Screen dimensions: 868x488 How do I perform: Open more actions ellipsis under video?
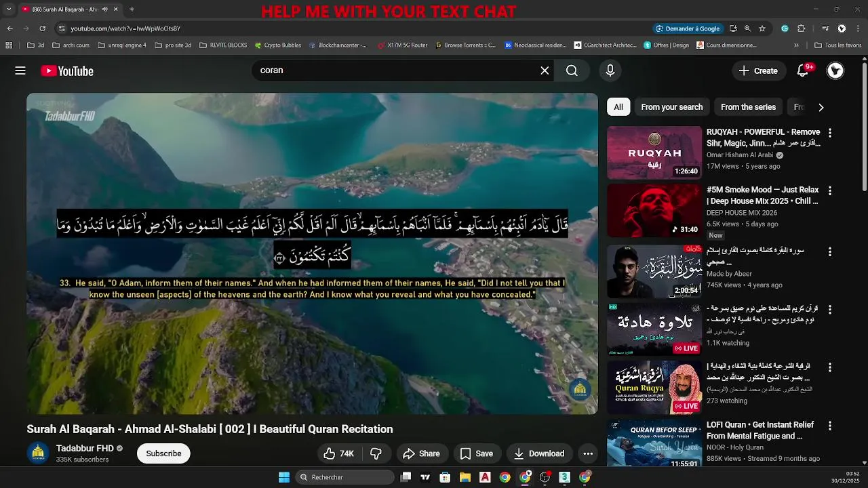click(x=588, y=453)
